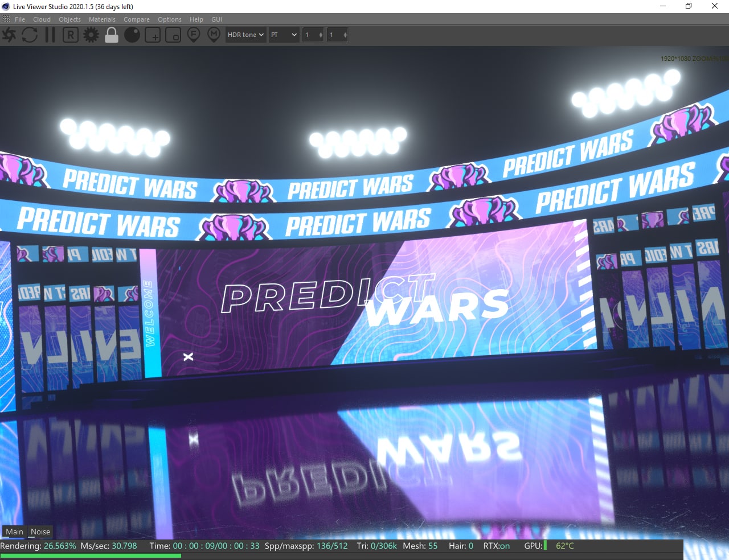Click the render Time status readout

204,546
